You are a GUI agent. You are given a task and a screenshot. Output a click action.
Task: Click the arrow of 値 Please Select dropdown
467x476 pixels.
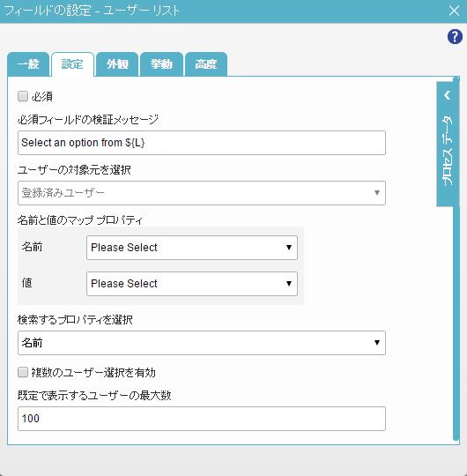tap(289, 284)
